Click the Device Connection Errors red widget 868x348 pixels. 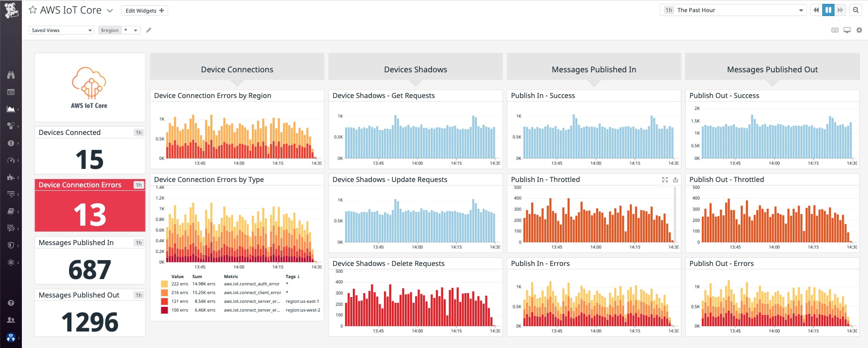[x=90, y=206]
